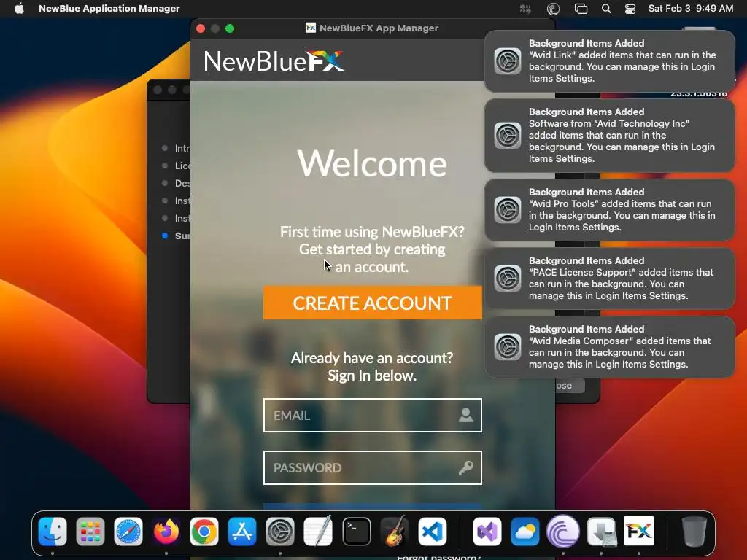Open Finder from the Dock

[53, 531]
